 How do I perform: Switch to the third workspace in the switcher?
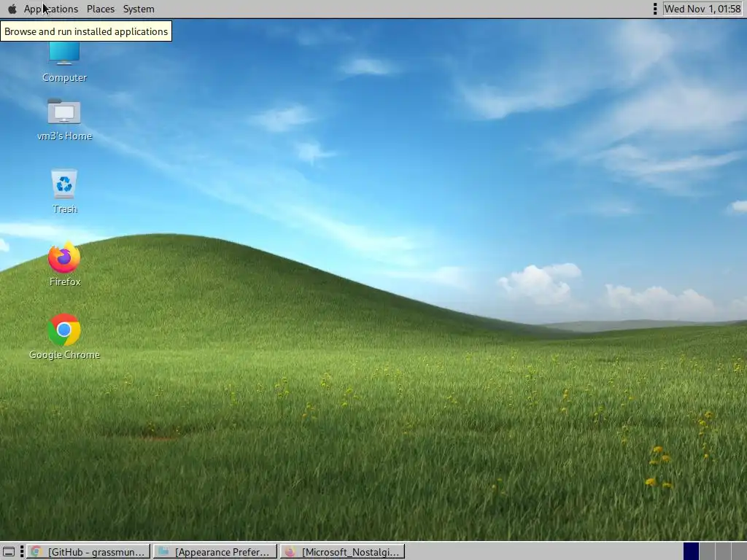coord(723,551)
